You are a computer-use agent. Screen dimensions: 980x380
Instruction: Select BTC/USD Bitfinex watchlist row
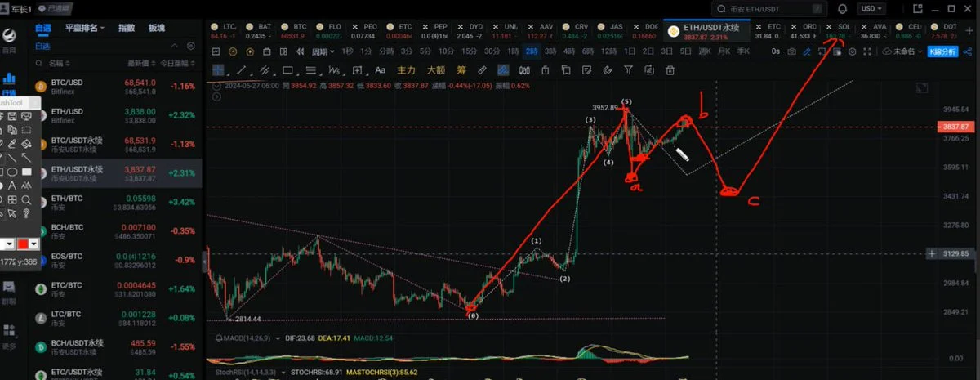tap(116, 85)
